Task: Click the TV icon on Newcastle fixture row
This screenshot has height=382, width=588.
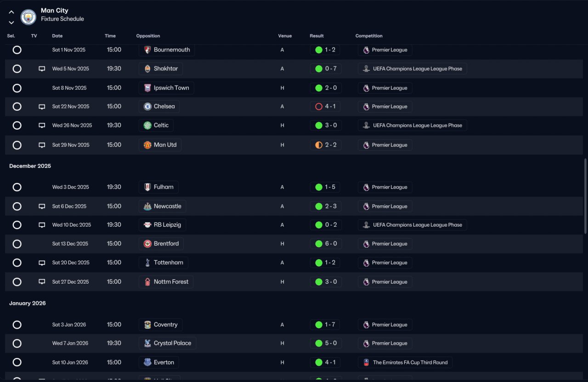Action: (x=42, y=206)
